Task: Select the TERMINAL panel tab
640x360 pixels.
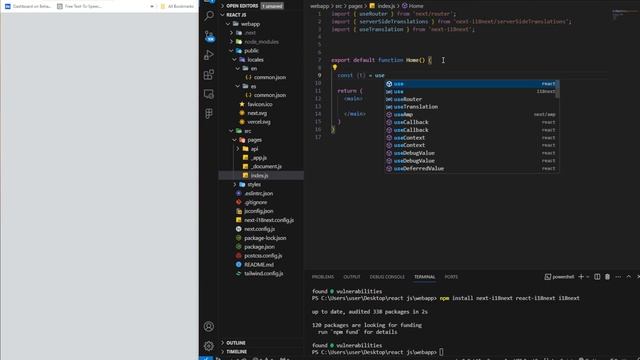Action: coord(424,277)
